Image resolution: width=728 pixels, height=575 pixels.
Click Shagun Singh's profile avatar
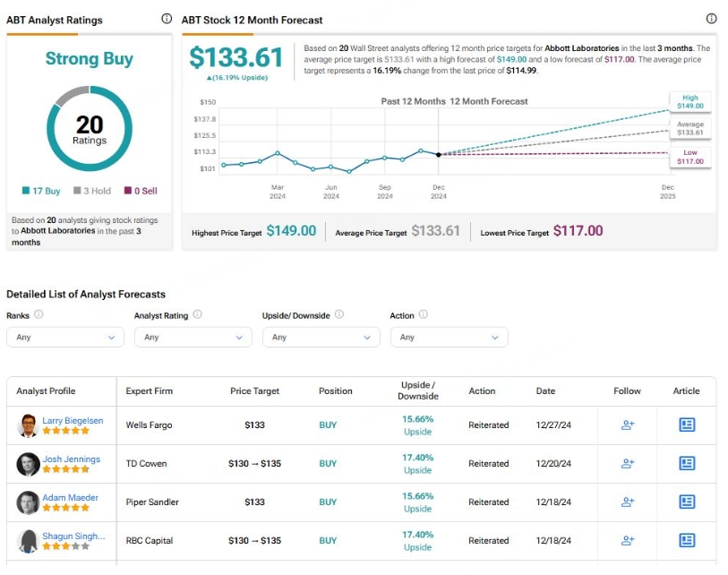pyautogui.click(x=28, y=541)
